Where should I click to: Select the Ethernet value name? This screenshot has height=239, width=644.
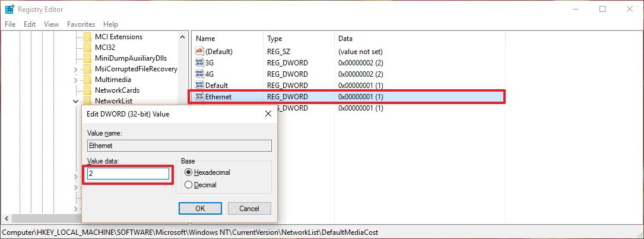point(218,97)
